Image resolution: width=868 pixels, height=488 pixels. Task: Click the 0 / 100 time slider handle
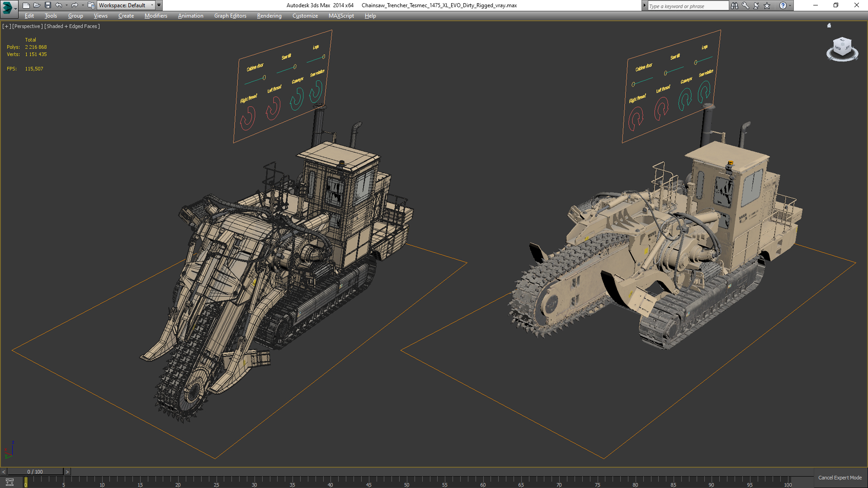[35, 472]
